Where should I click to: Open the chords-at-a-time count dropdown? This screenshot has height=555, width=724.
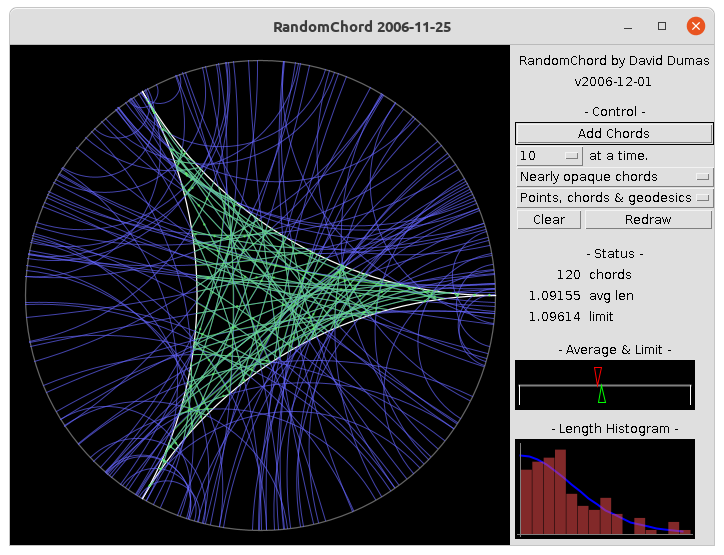[549, 156]
